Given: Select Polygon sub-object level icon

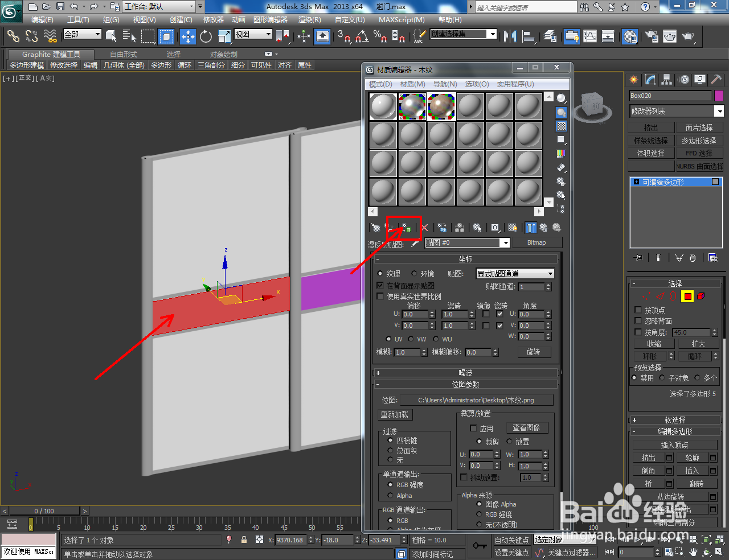Looking at the screenshot, I should click(688, 296).
